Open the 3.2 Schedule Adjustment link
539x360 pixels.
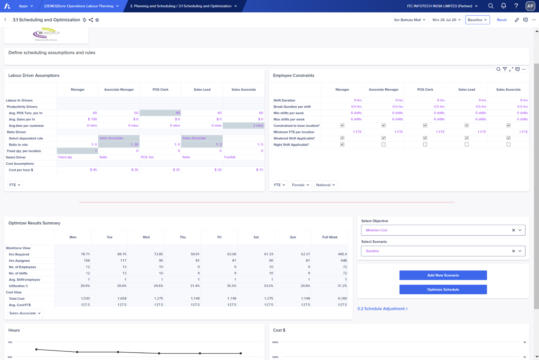[382, 309]
